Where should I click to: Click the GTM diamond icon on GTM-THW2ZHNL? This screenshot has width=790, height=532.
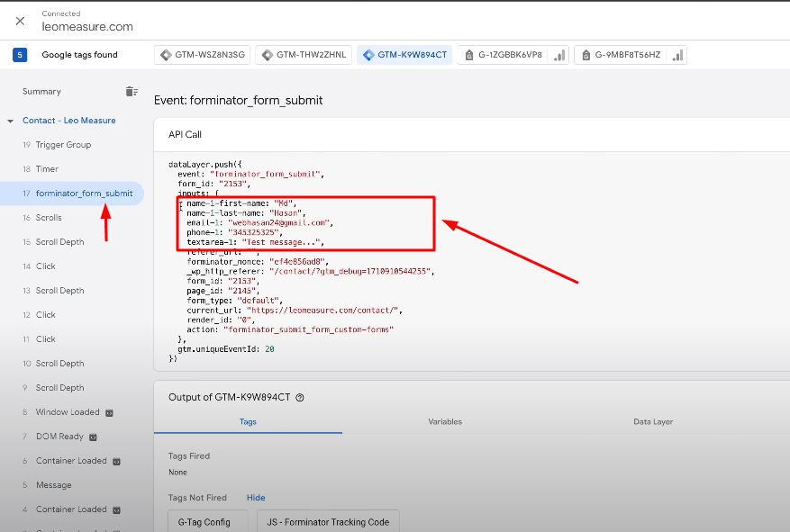(x=268, y=55)
